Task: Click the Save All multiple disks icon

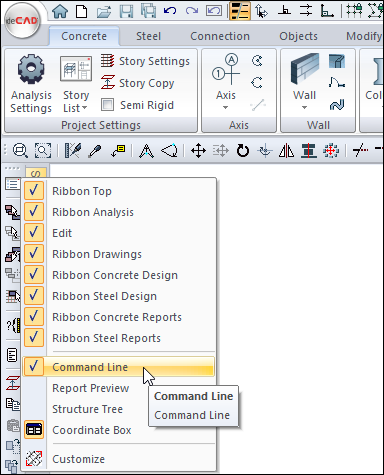Action: click(148, 11)
